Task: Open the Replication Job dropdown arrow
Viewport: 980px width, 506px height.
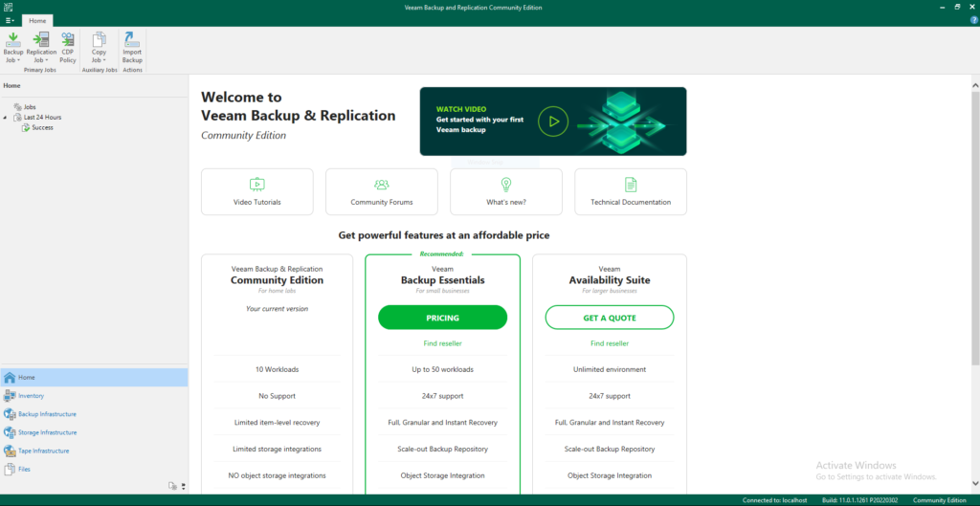Action: 47,60
